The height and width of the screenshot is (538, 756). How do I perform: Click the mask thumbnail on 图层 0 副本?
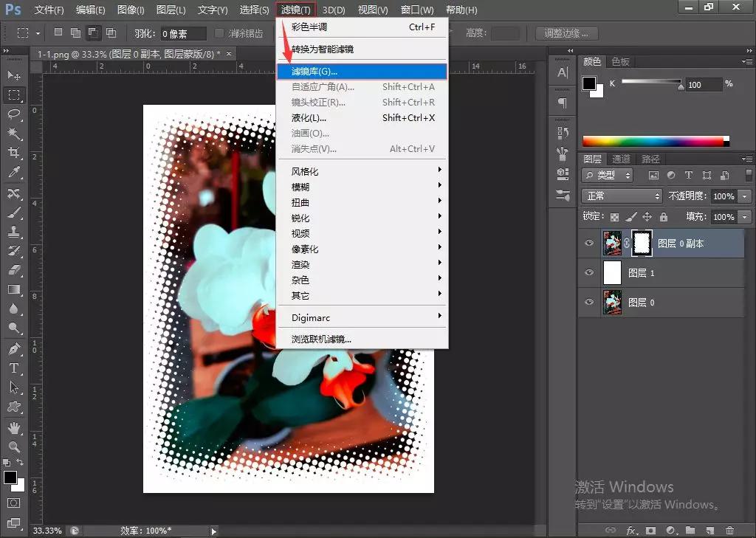[x=642, y=243]
